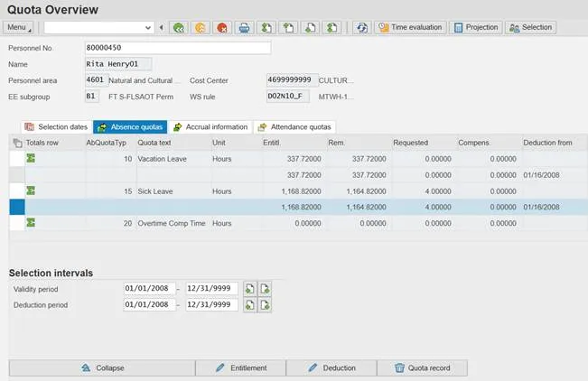Select the Sick Leave row selector box

click(x=16, y=190)
